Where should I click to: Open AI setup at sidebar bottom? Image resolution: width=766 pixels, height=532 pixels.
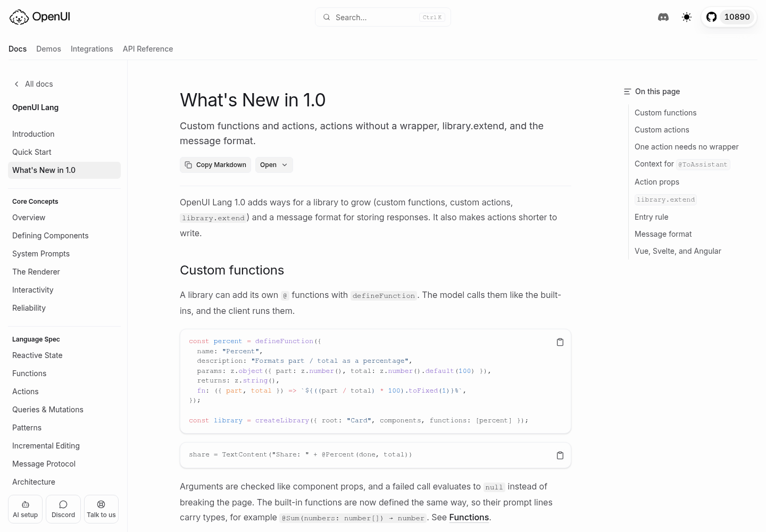click(x=26, y=509)
